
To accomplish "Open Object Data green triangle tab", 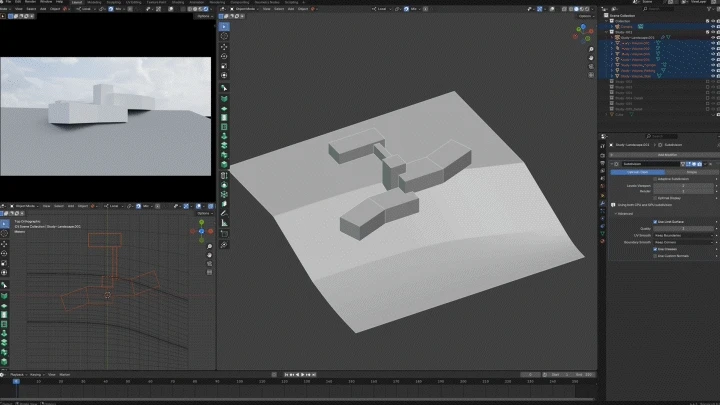I will tap(602, 234).
